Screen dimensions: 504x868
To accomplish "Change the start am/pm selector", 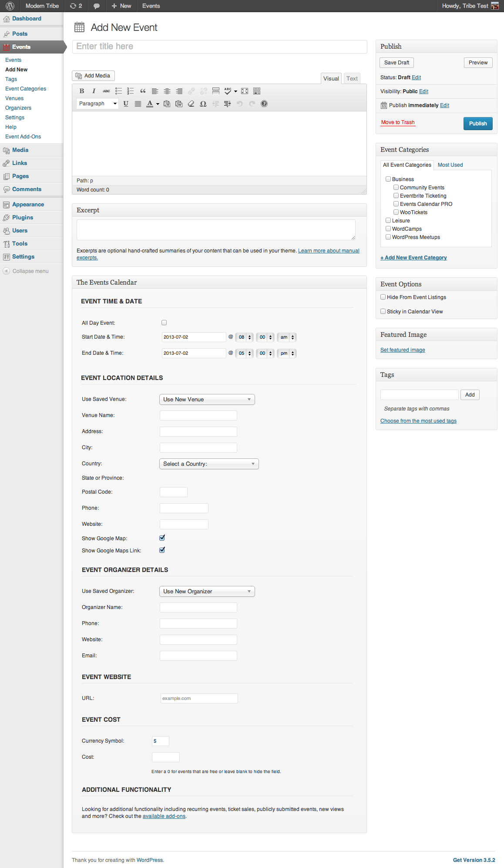I will [x=287, y=337].
